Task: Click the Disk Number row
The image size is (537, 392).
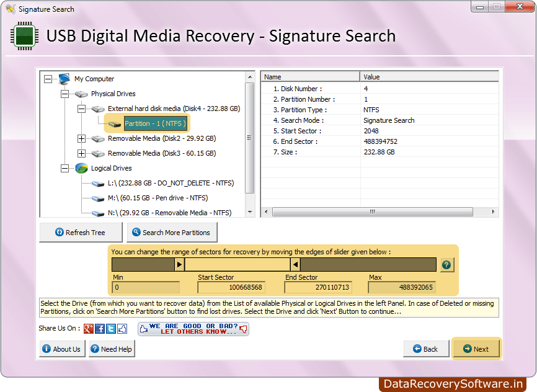Action: click(379, 89)
